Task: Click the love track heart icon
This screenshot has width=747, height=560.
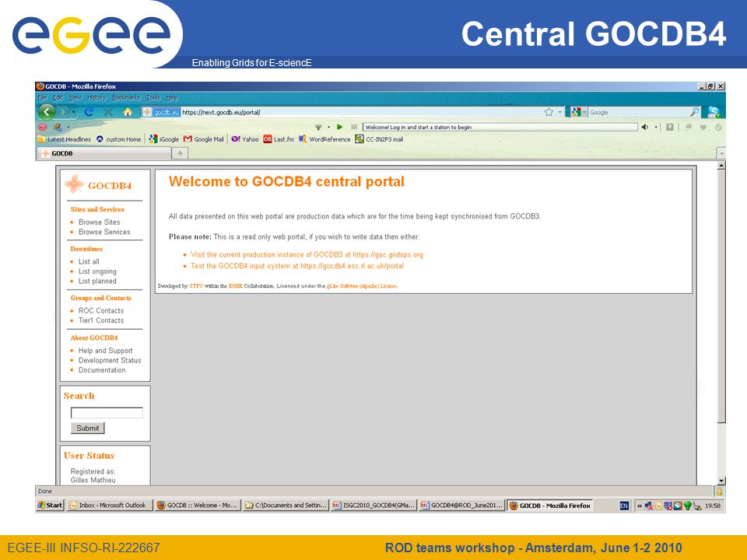Action: (x=703, y=127)
